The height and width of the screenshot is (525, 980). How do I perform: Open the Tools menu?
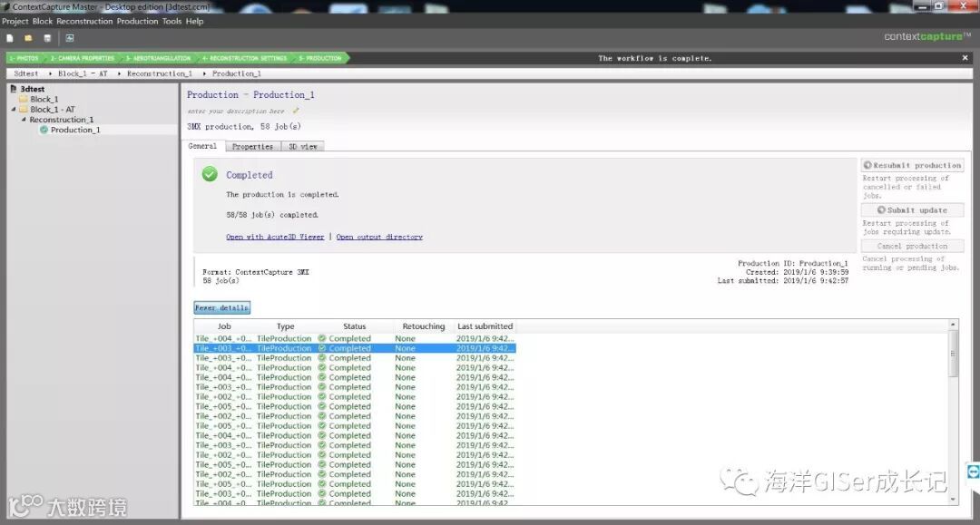click(x=171, y=21)
